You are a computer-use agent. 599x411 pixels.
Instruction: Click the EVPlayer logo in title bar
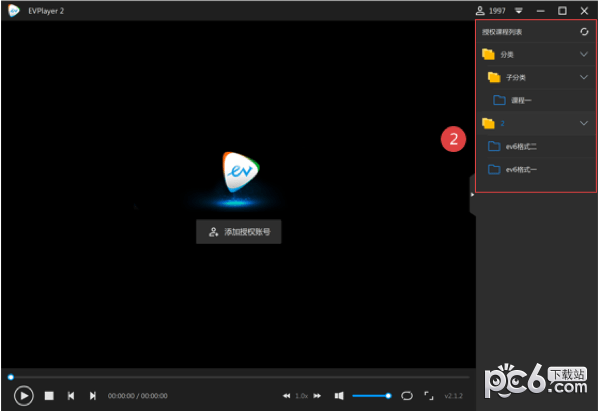(x=14, y=11)
